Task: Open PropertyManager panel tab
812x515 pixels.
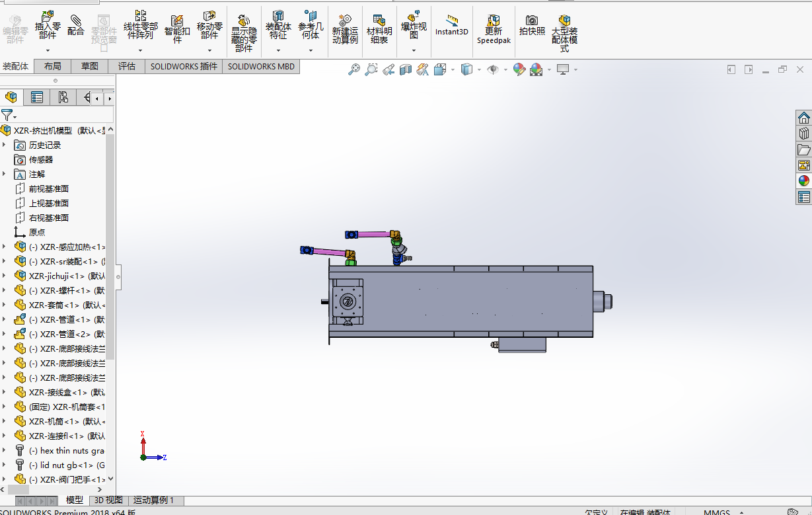Action: pos(37,98)
